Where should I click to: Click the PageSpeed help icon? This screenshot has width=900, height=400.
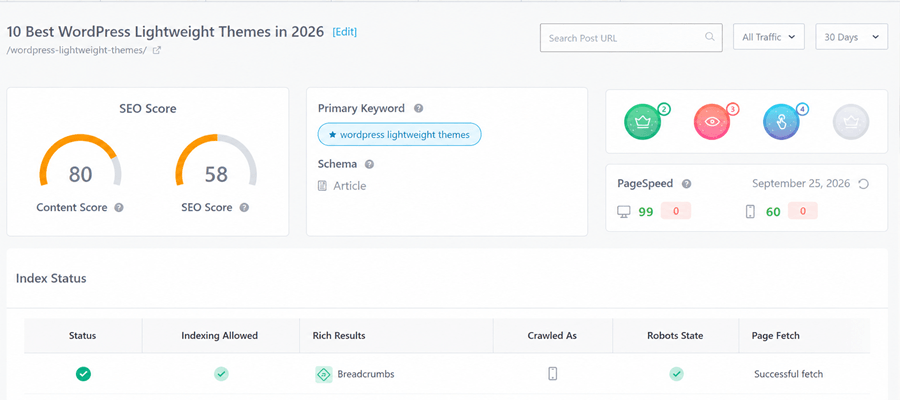pos(686,184)
